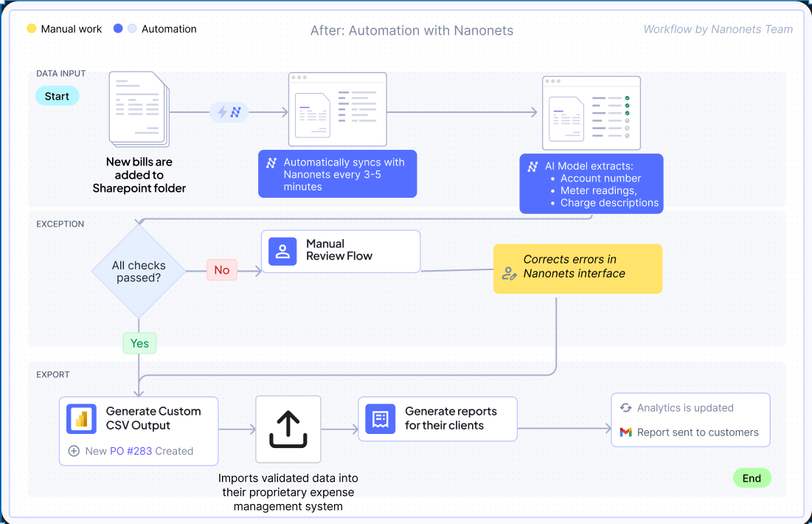Click the yellow Manual work legend dot
The image size is (812, 524).
pyautogui.click(x=32, y=29)
